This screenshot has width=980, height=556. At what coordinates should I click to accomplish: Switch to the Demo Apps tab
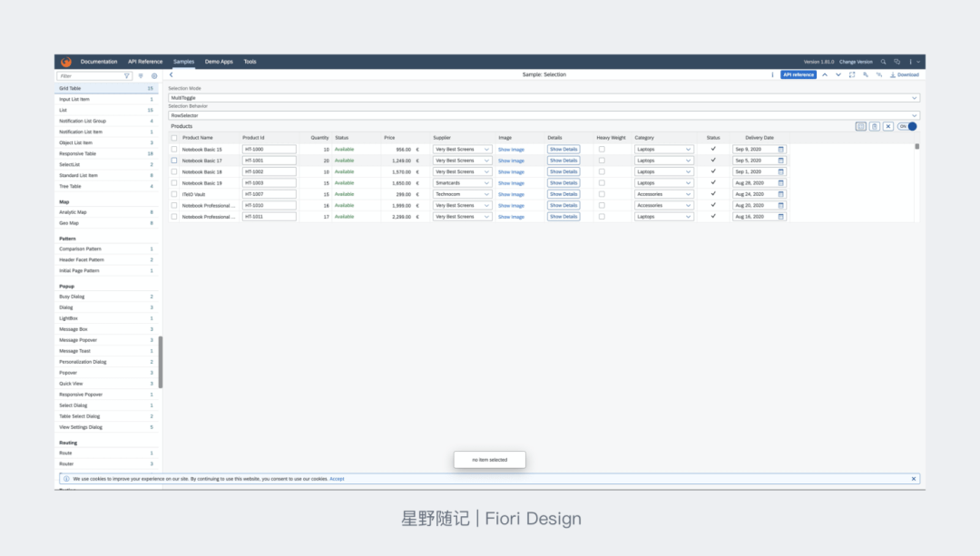click(x=219, y=62)
